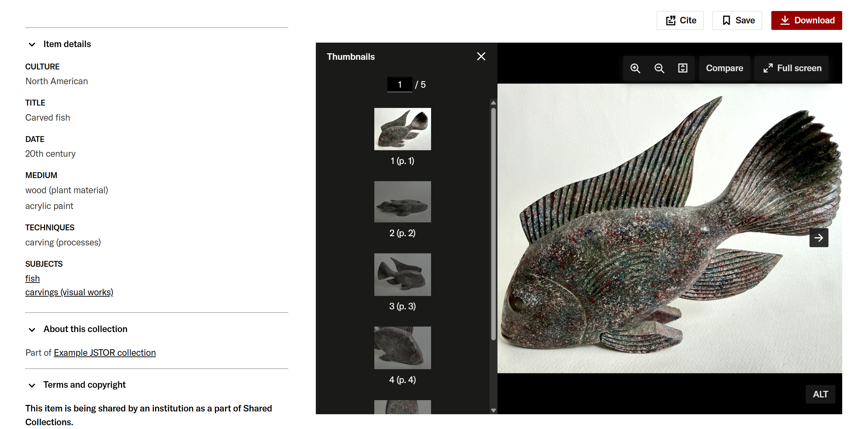Collapse the Terms and copyright section
The width and height of the screenshot is (868, 429).
pyautogui.click(x=32, y=385)
